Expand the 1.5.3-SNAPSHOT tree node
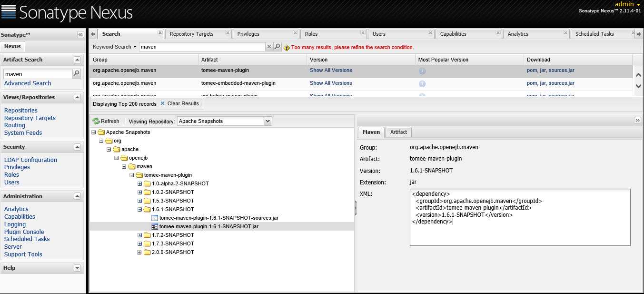The image size is (644, 294). point(139,201)
